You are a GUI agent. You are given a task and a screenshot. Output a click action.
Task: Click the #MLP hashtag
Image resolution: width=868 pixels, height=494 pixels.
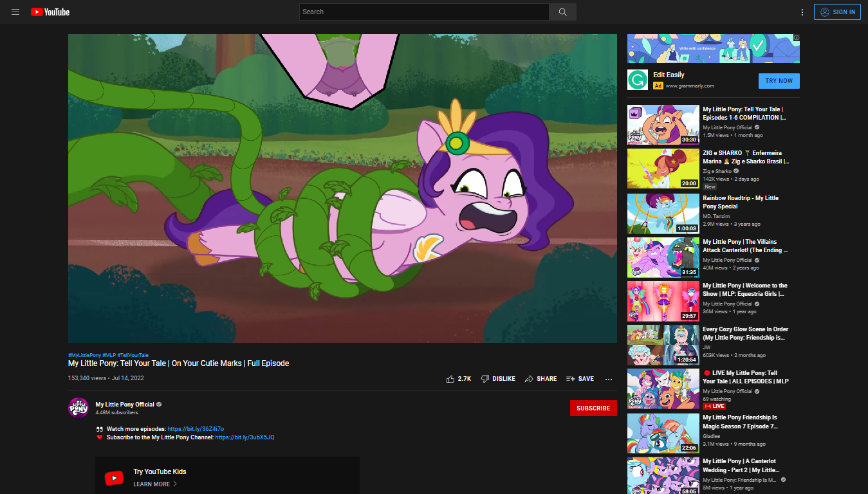pos(109,355)
